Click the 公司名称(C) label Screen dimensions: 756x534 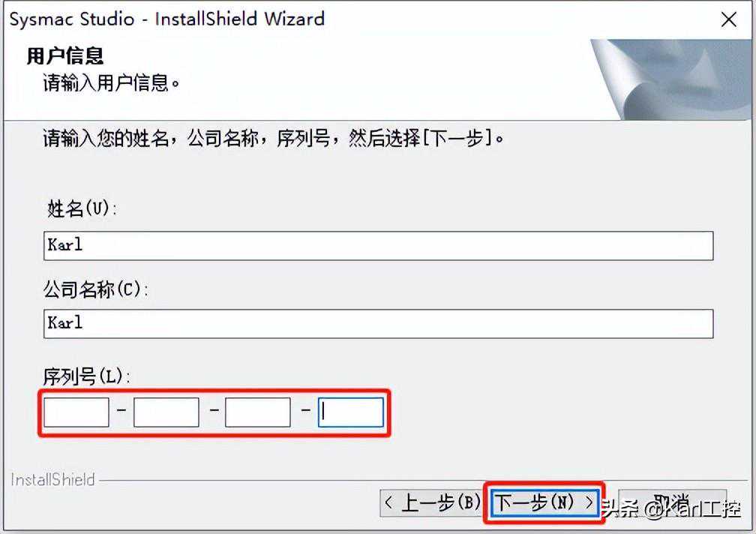(x=96, y=289)
